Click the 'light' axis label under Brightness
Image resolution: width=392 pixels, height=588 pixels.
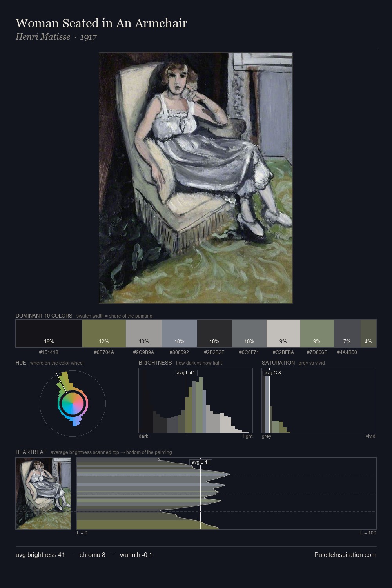point(248,436)
